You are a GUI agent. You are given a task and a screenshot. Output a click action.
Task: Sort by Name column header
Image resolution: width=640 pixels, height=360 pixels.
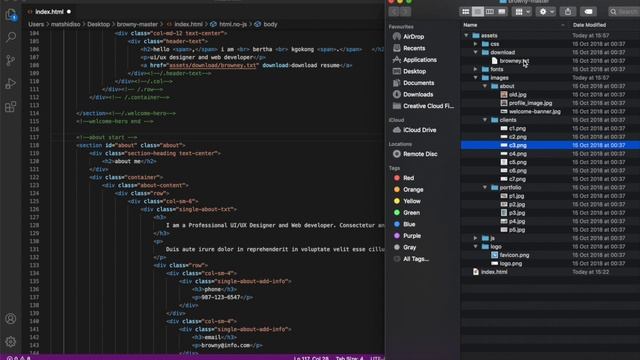(x=470, y=25)
